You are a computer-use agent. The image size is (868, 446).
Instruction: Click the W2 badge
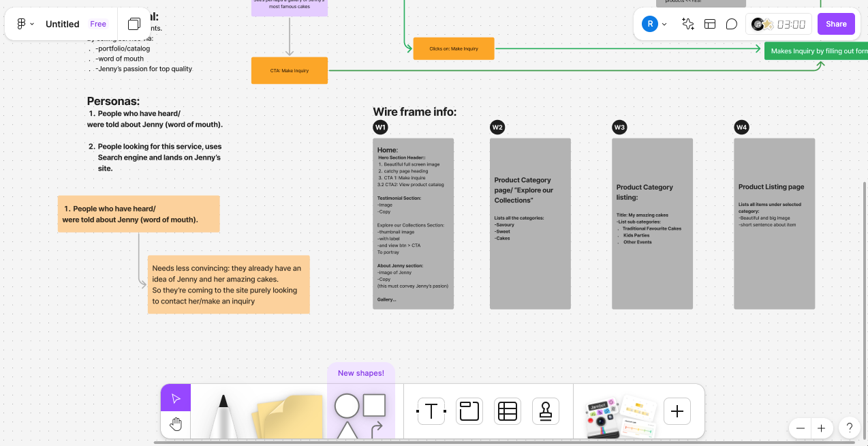[497, 127]
